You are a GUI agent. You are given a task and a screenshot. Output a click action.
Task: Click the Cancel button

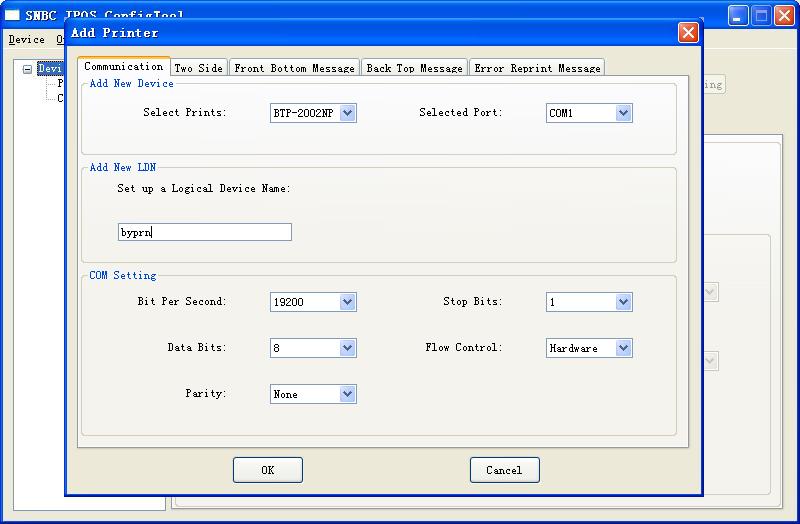point(504,470)
